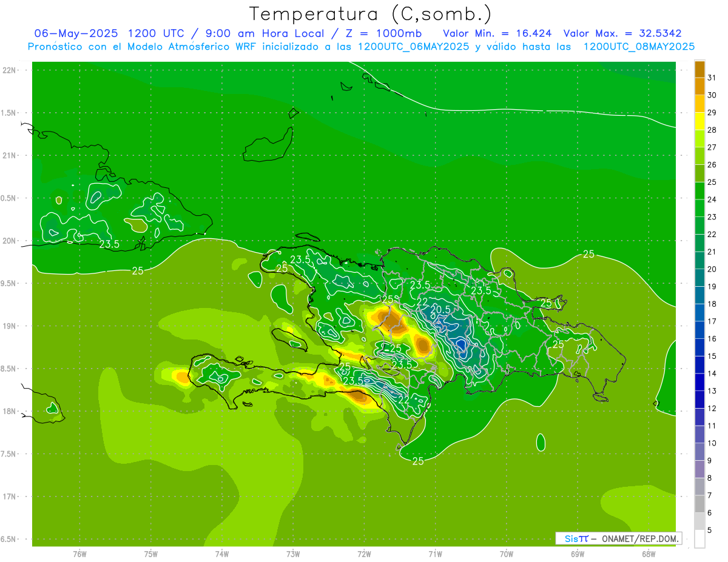The width and height of the screenshot is (728, 562).
Task: Click the legend scale value 26
Action: pos(712,165)
